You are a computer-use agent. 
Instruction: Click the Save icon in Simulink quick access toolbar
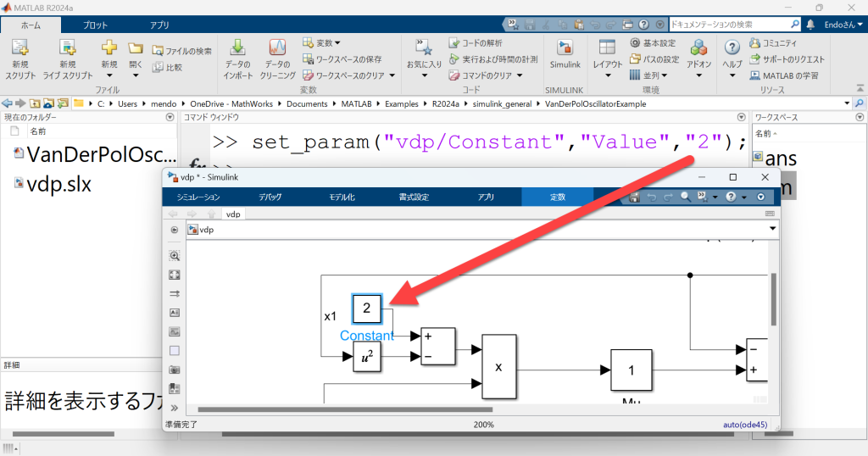634,197
